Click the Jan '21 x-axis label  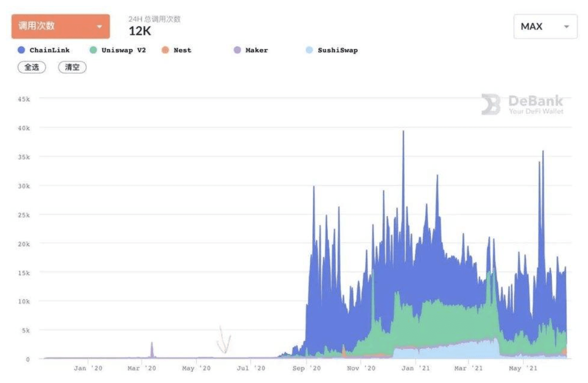click(416, 368)
